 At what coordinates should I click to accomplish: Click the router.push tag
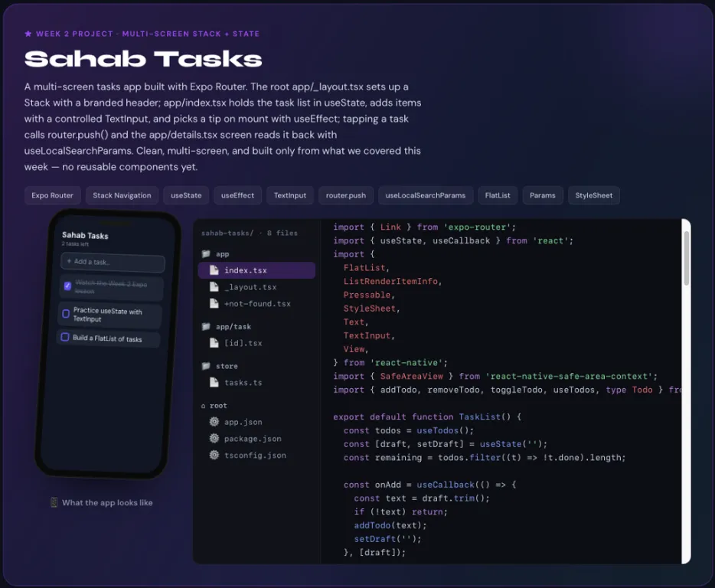pos(346,195)
